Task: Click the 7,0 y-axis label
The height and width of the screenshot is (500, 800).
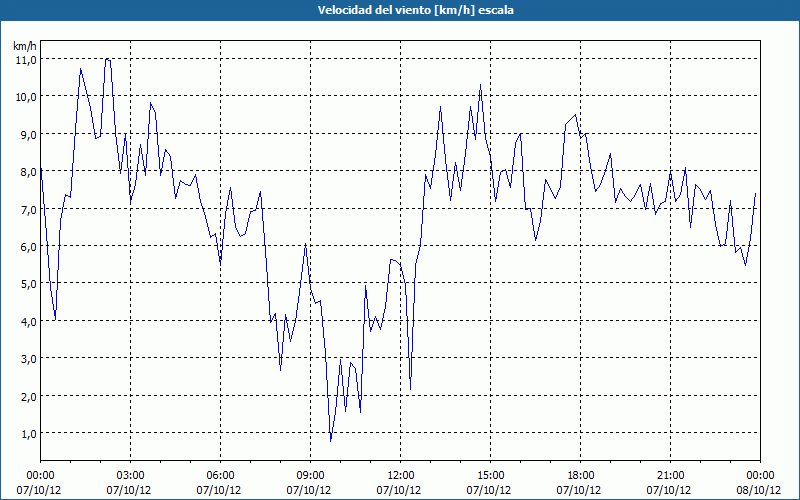Action: coord(28,210)
